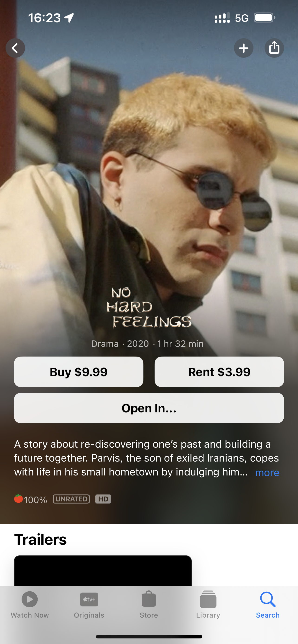Tap the Rotten Tomatoes 100% score
Image resolution: width=298 pixels, height=644 pixels.
(x=31, y=499)
